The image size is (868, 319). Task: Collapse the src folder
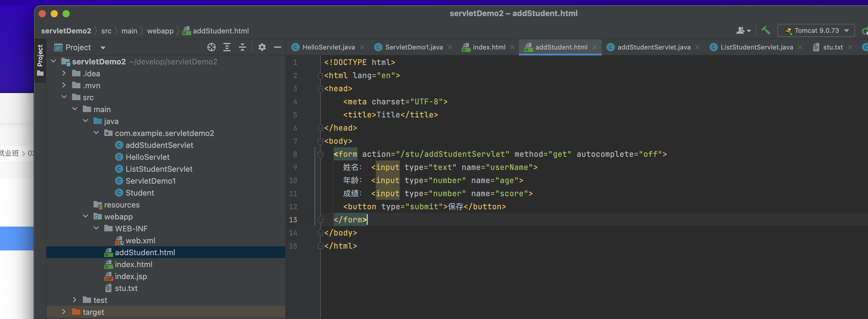[x=64, y=97]
